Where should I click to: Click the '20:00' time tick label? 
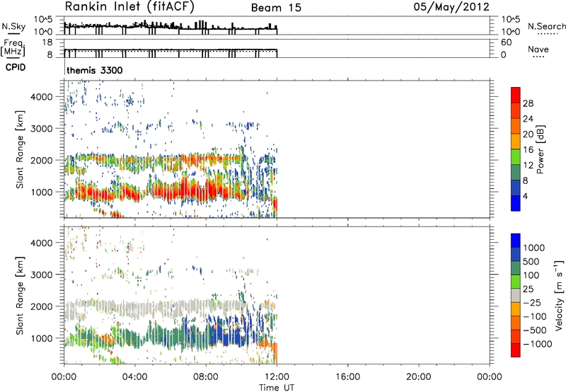tap(418, 377)
